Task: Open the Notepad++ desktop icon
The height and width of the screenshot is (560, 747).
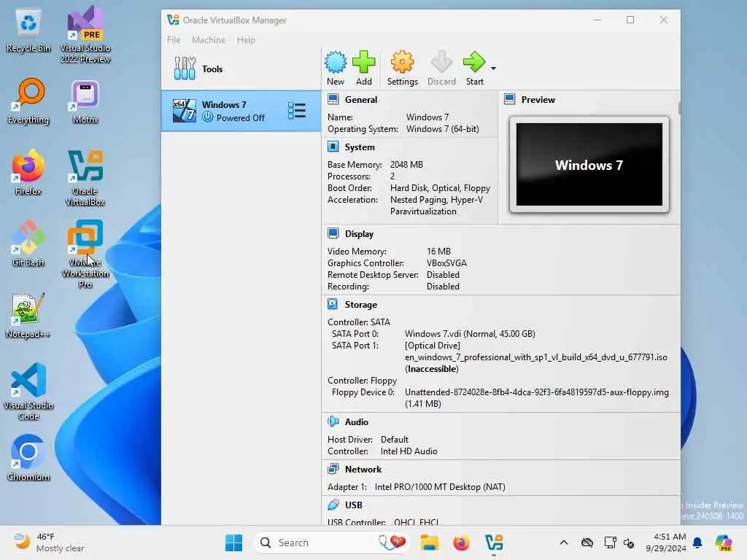Action: click(28, 316)
